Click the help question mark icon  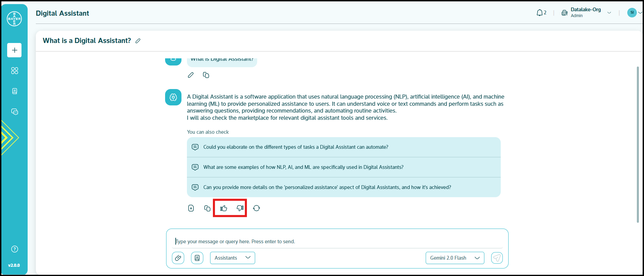point(14,249)
